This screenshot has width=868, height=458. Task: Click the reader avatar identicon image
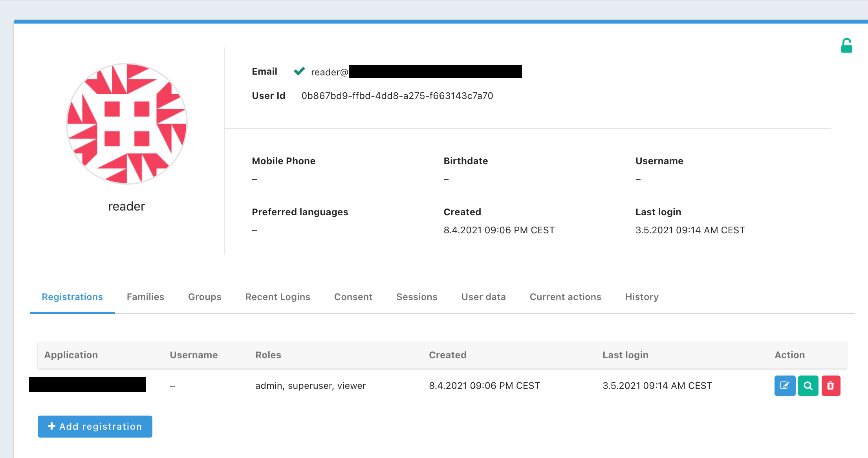pos(127,123)
